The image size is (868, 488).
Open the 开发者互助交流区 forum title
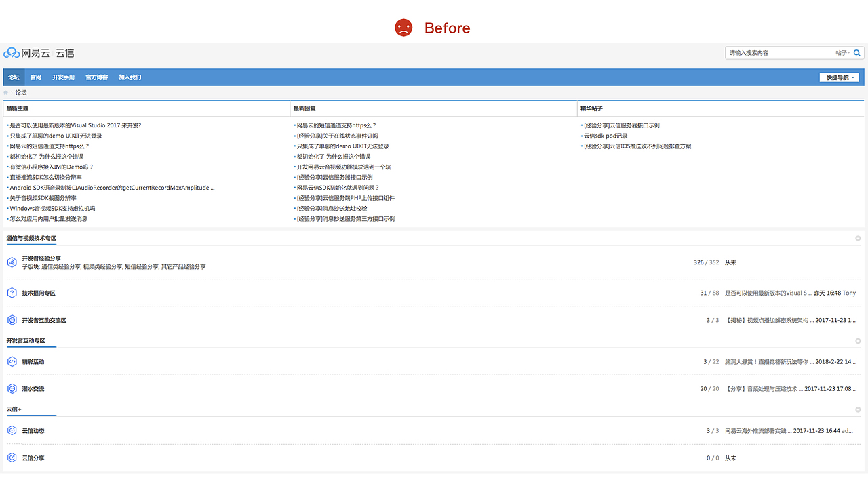[44, 320]
